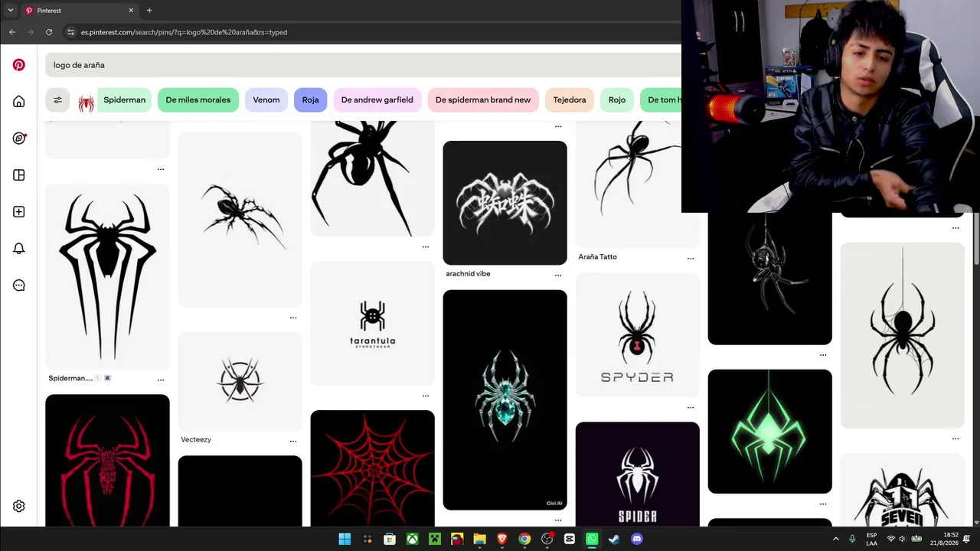Screen dimensions: 980x551
Task: Click the Vecteezy pin source link
Action: pos(196,440)
